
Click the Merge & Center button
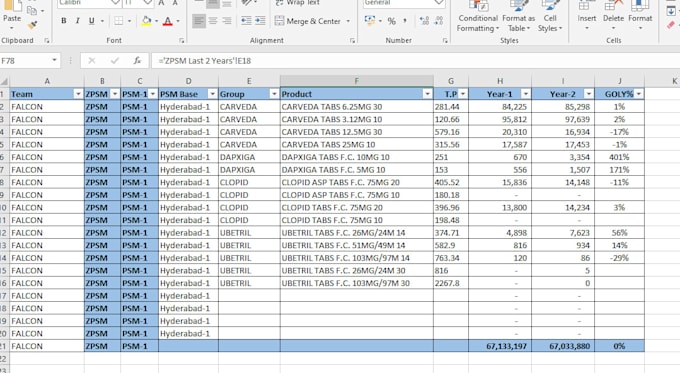tap(308, 21)
